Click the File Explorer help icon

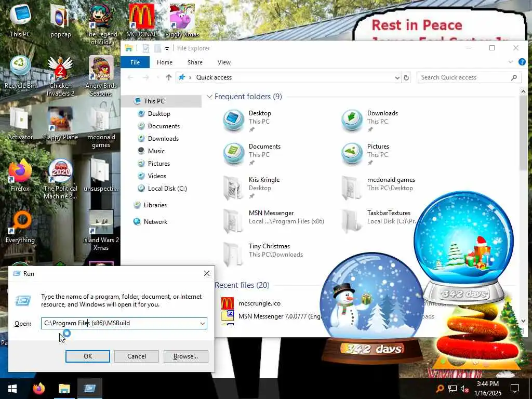[x=522, y=62]
